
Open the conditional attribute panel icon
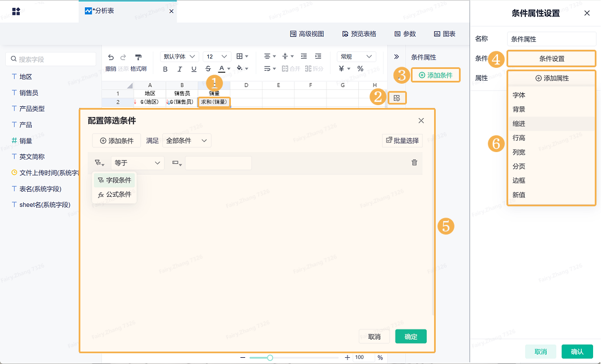397,98
